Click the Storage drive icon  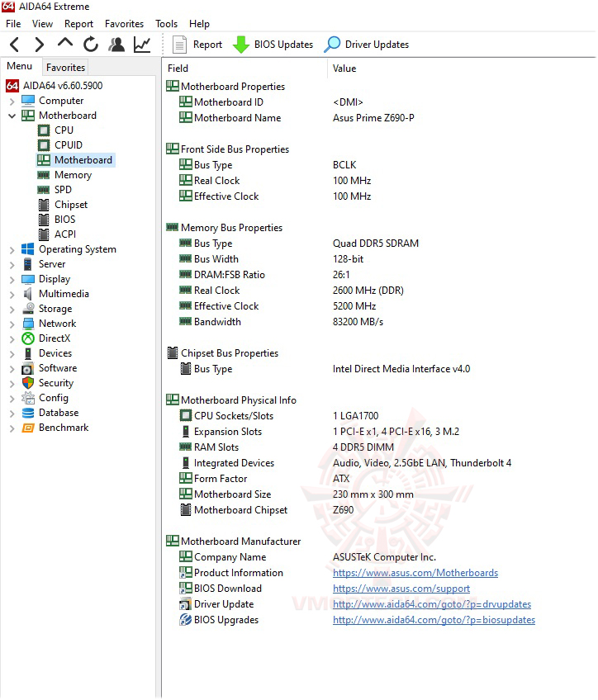coord(28,309)
